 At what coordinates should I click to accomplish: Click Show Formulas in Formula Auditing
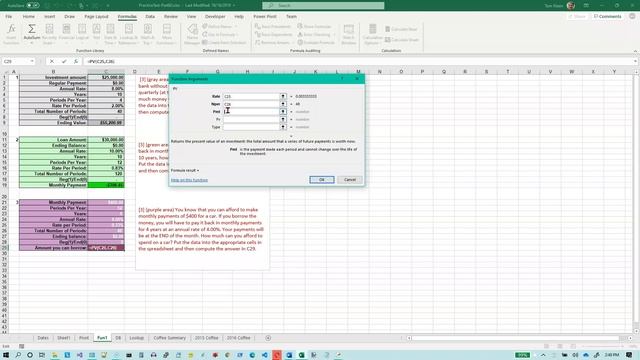[x=314, y=27]
